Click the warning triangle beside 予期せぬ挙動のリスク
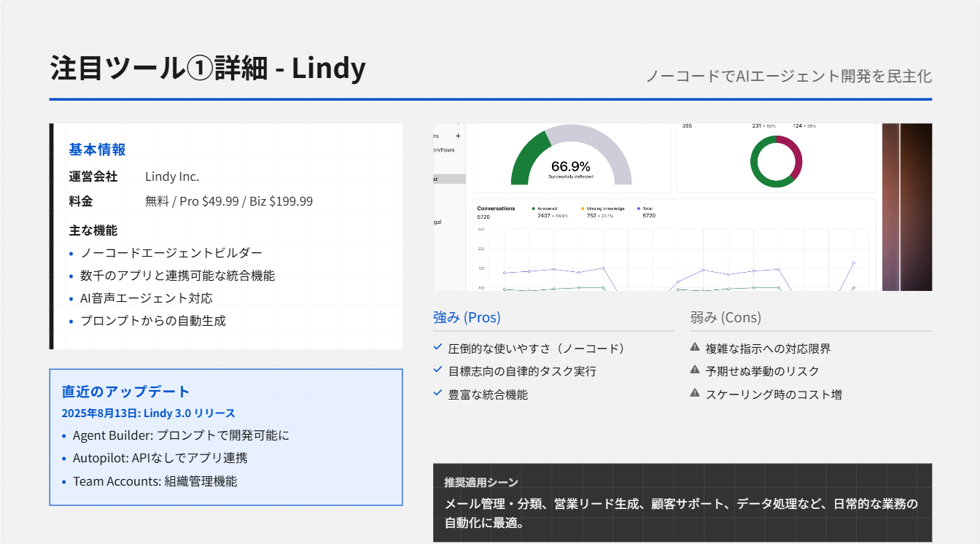 [x=695, y=370]
